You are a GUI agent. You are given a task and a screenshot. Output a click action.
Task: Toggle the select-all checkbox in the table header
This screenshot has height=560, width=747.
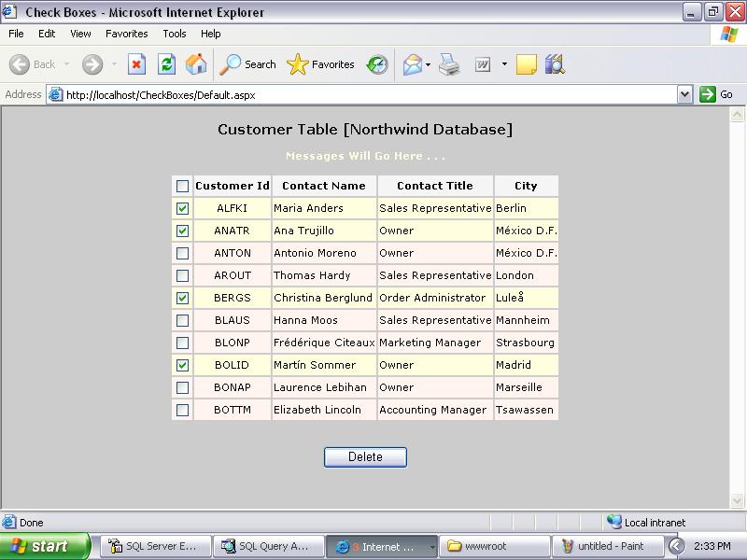point(182,186)
